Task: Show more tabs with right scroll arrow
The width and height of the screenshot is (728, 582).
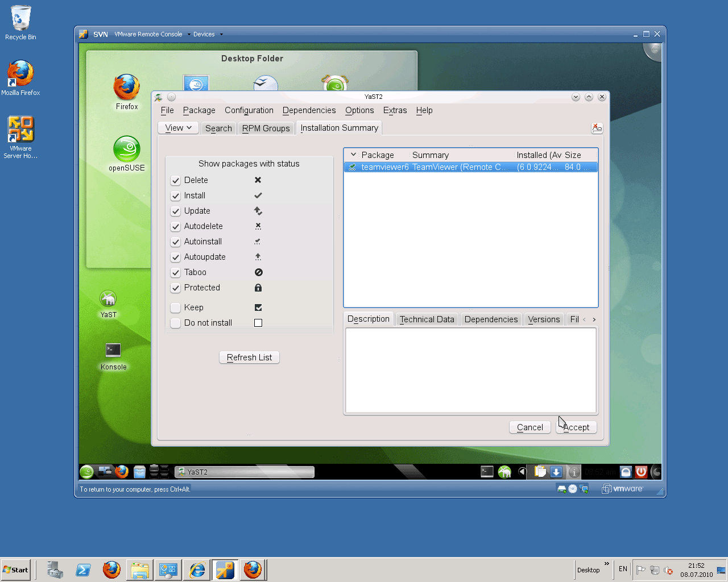Action: (594, 319)
